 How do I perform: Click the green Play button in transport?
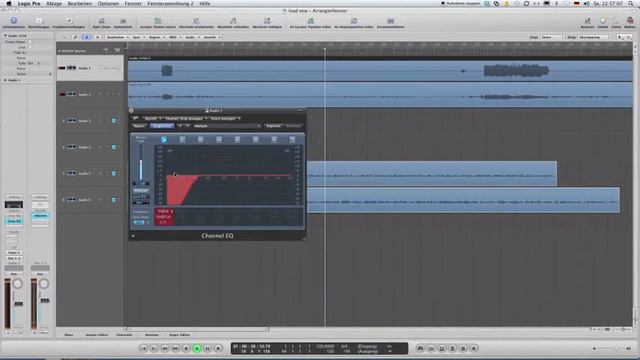[197, 348]
